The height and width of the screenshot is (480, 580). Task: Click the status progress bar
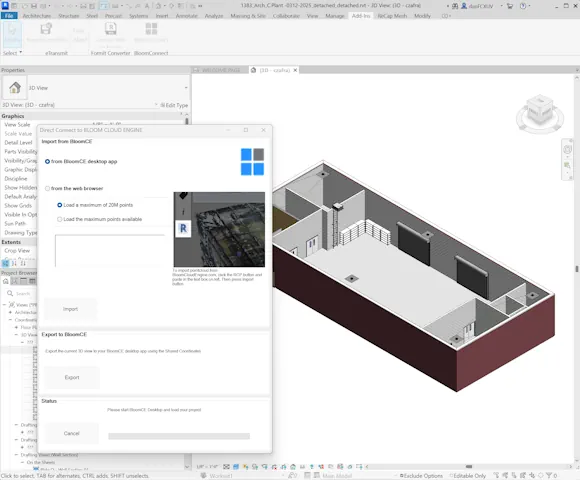tap(179, 436)
